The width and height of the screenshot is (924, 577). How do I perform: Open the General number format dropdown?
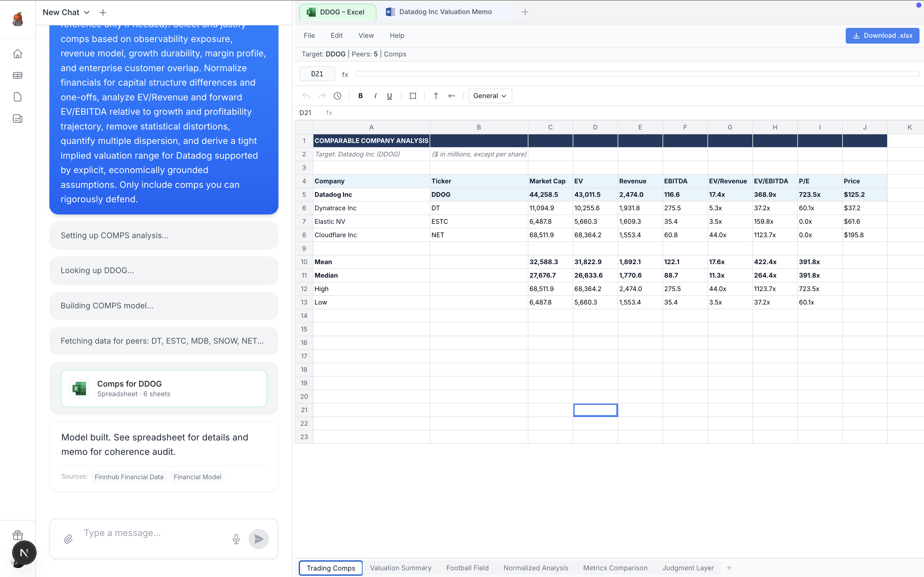coord(490,96)
